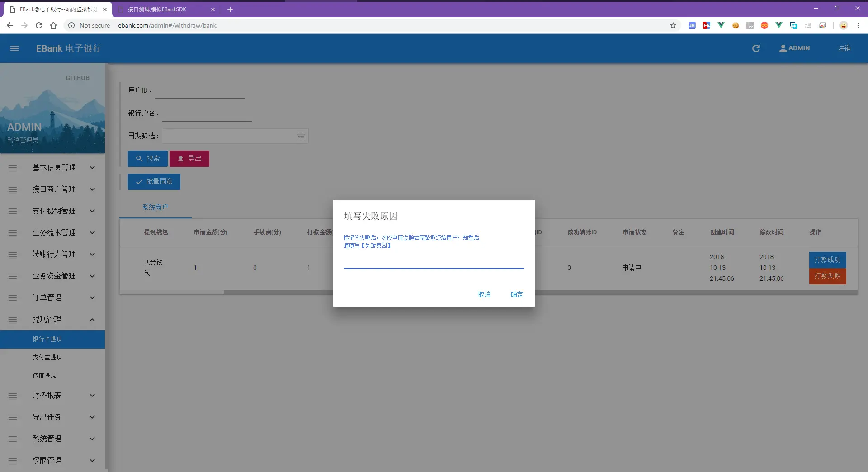Bookmark this page with the star icon
868x472 pixels.
673,25
